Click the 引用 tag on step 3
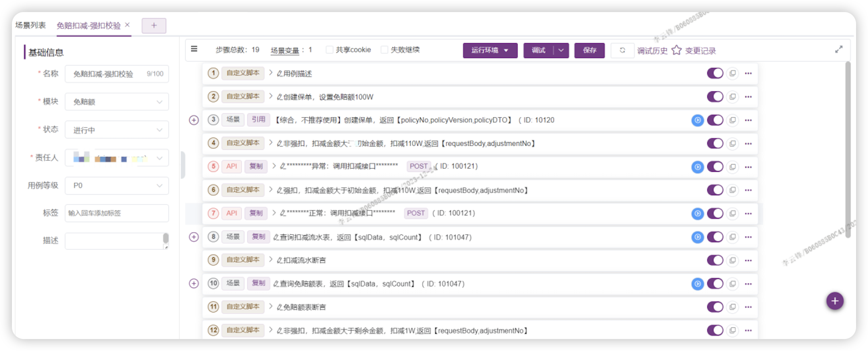The image size is (868, 351). pos(258,119)
